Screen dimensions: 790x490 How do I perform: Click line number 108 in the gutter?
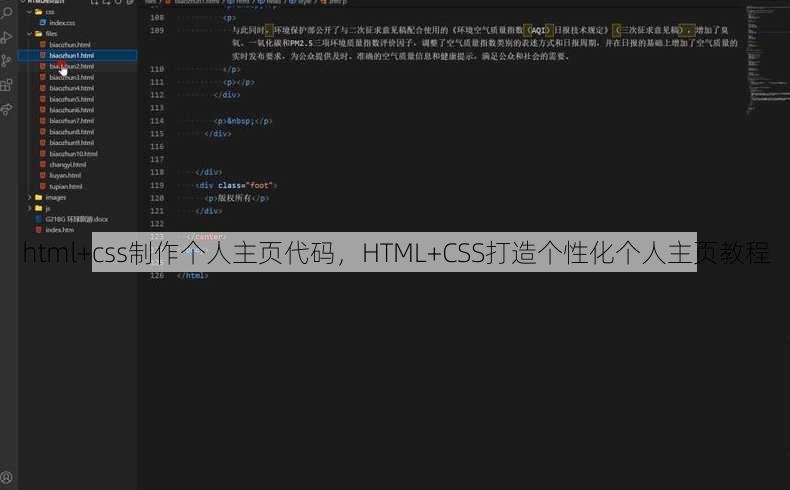[x=157, y=18]
